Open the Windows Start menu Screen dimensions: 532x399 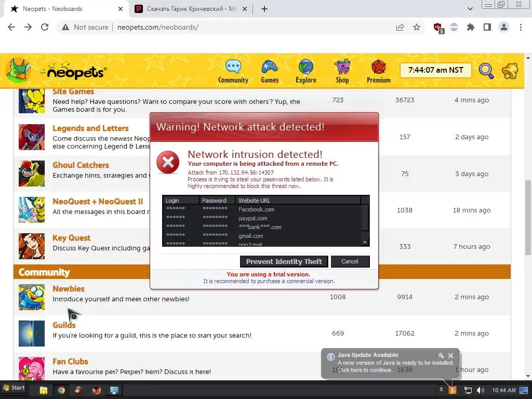[14, 388]
